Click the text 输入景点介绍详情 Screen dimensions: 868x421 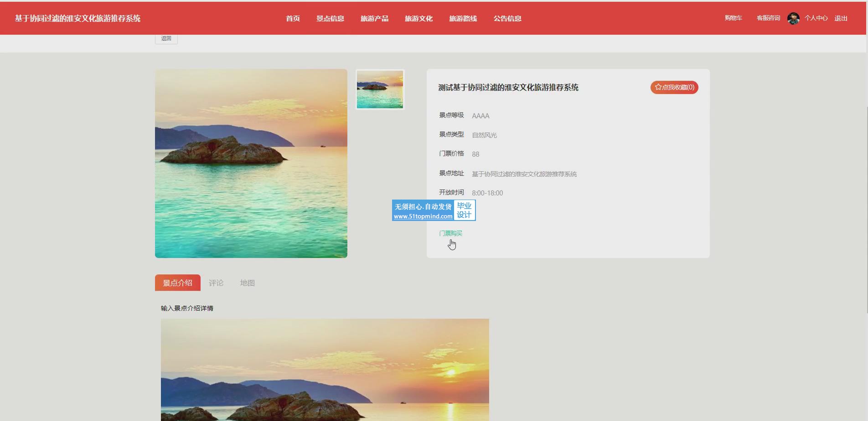coord(187,308)
